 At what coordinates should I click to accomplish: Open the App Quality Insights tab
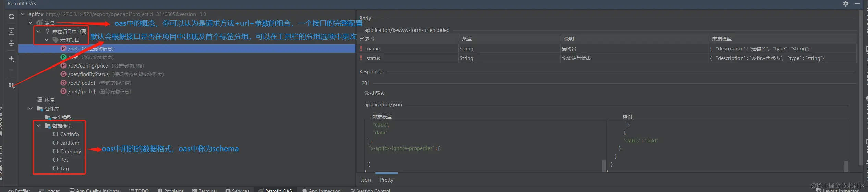pyautogui.click(x=94, y=190)
